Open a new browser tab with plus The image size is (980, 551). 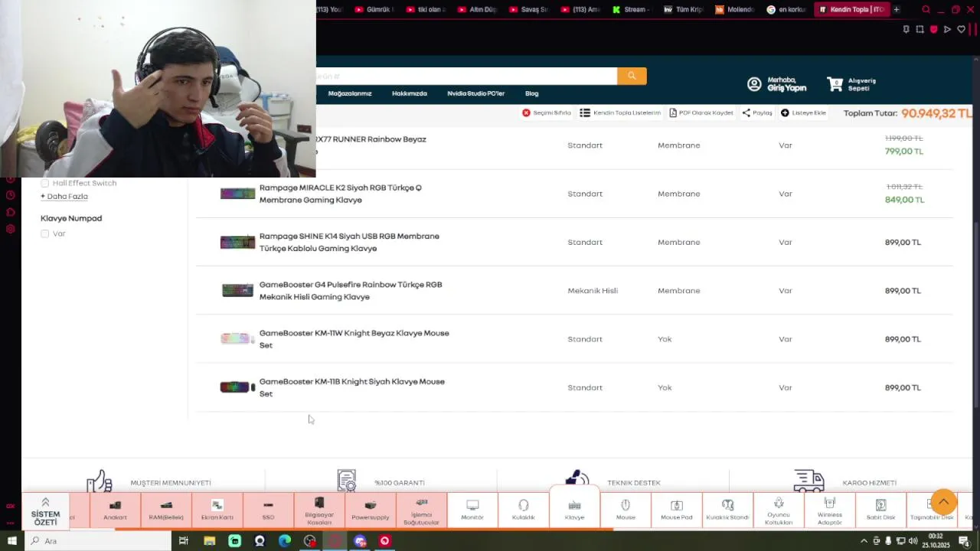pos(897,10)
